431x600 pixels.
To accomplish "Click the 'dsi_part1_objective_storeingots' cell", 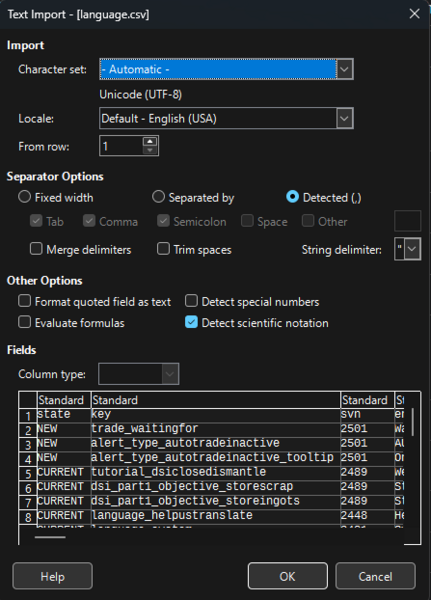I will click(x=216, y=501).
